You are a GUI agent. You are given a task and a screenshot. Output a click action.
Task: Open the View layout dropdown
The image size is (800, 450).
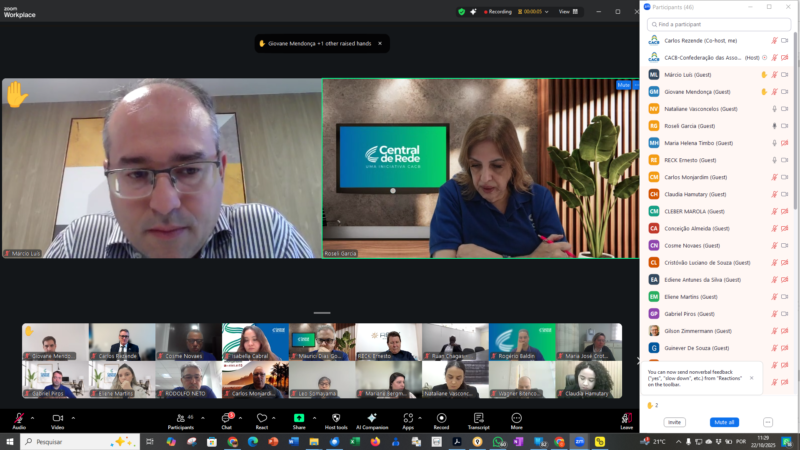pyautogui.click(x=568, y=12)
